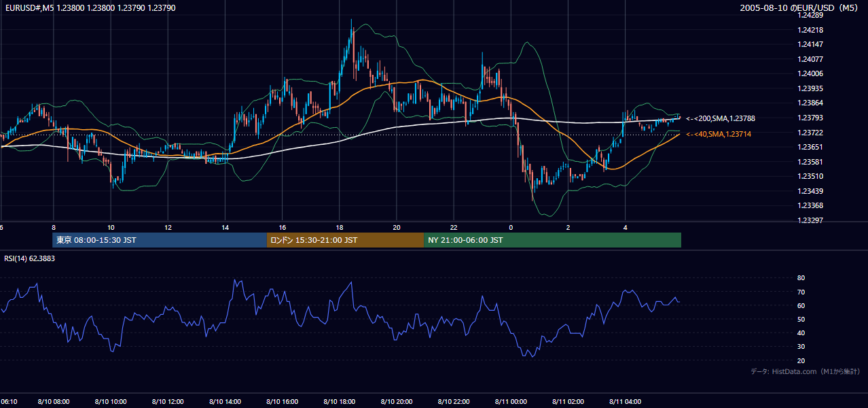Click RSI scale value 60
This screenshot has height=408, width=868.
click(x=801, y=306)
